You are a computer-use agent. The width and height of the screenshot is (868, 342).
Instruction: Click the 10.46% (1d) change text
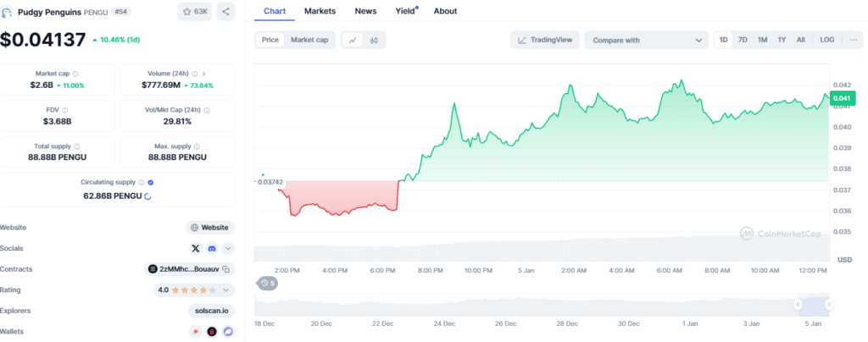click(x=115, y=41)
